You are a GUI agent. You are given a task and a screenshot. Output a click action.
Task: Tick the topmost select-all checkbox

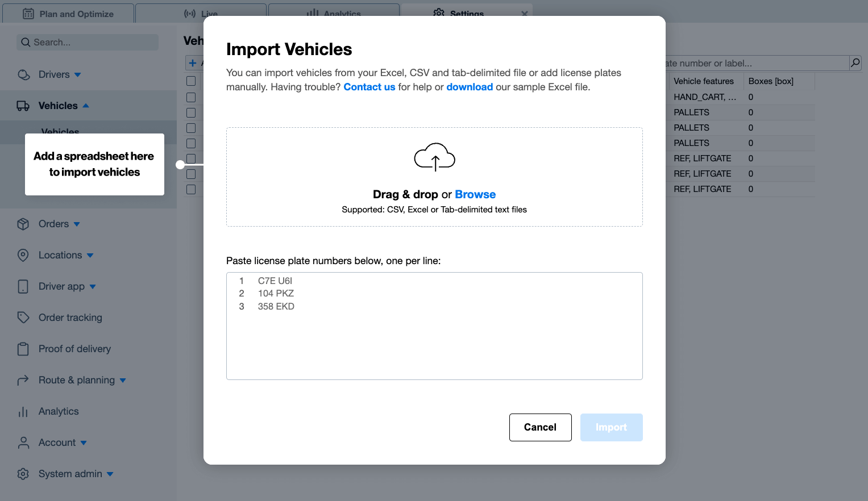191,81
